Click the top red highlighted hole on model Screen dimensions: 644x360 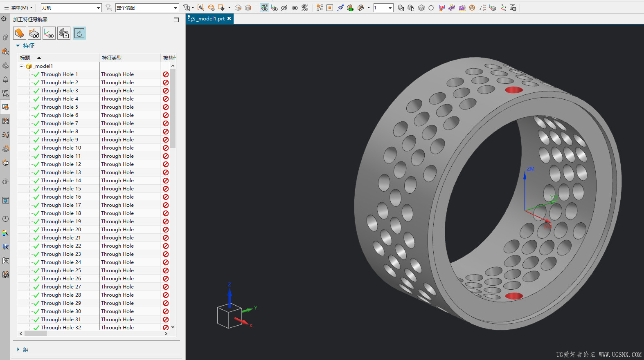(x=513, y=90)
